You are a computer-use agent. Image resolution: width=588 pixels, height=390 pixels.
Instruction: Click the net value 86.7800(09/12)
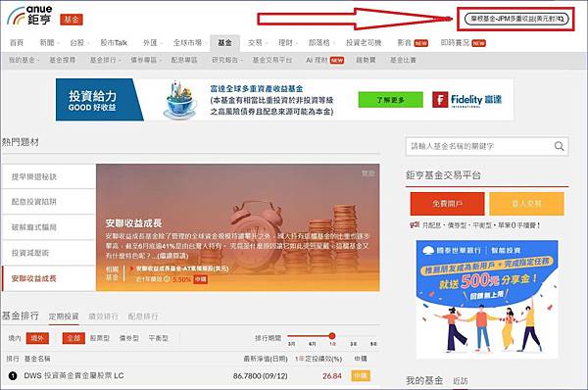point(261,375)
